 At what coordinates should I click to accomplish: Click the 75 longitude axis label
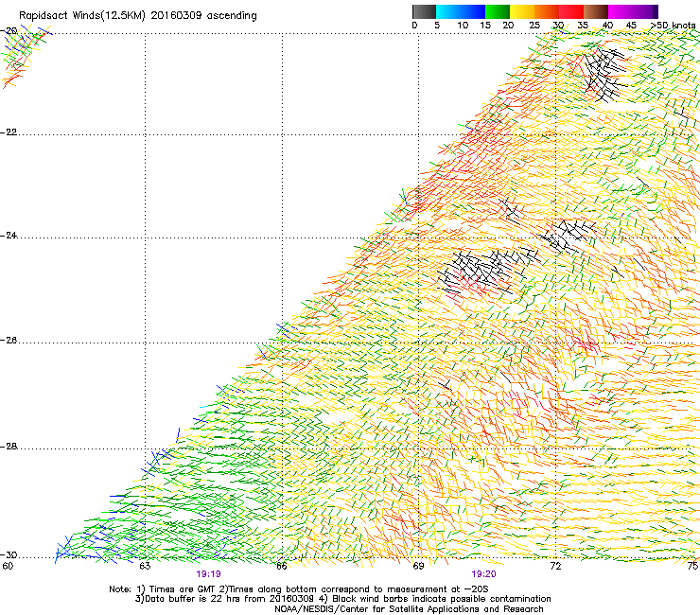pos(692,566)
